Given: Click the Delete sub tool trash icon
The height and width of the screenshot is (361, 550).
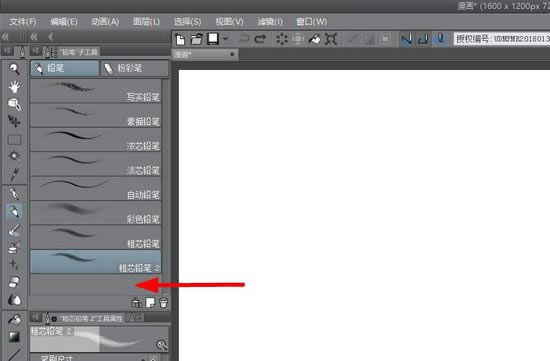Looking at the screenshot, I should 163,302.
